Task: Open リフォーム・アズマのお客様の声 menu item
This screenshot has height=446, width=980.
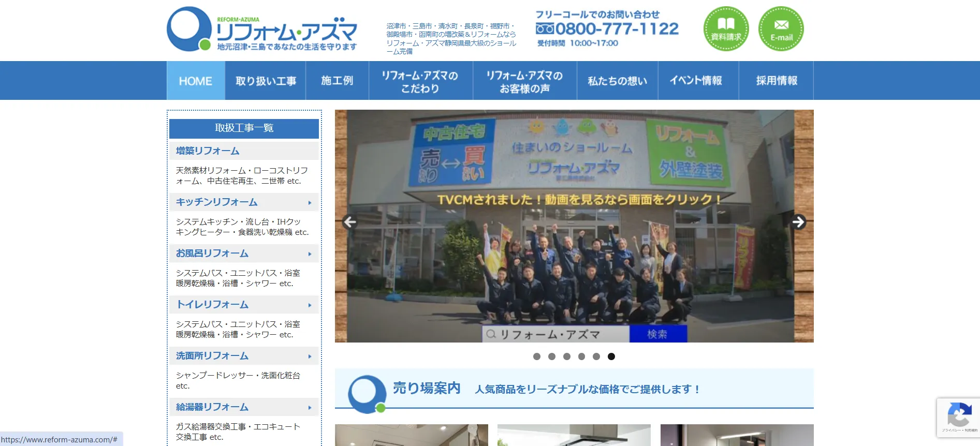Action: [x=525, y=81]
